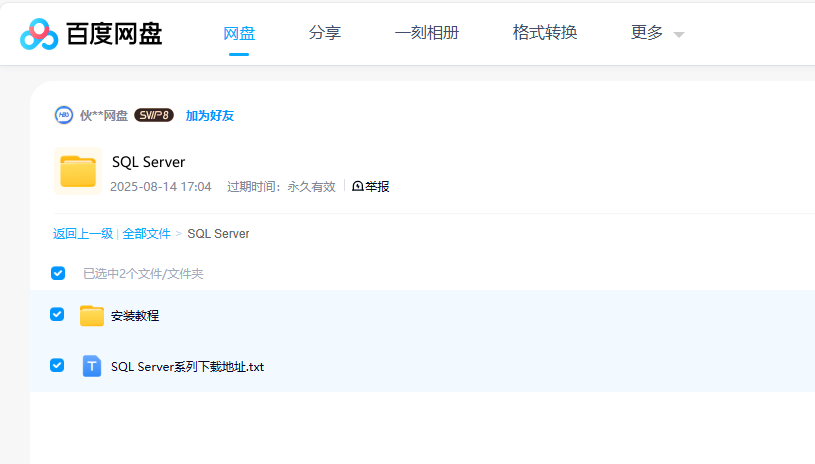
Task: Click the Baidu Netdisk logo icon
Action: [x=39, y=34]
